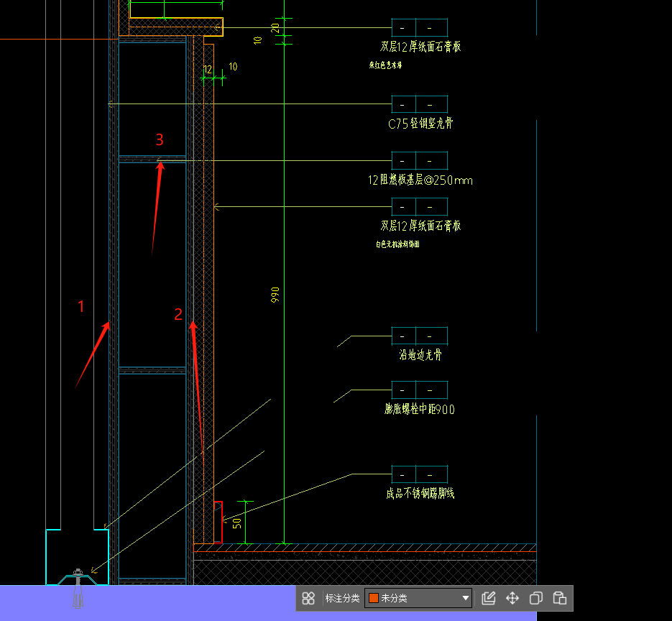
Task: Select the 成品不锈钢踢脚线 annotation text
Action: click(420, 493)
